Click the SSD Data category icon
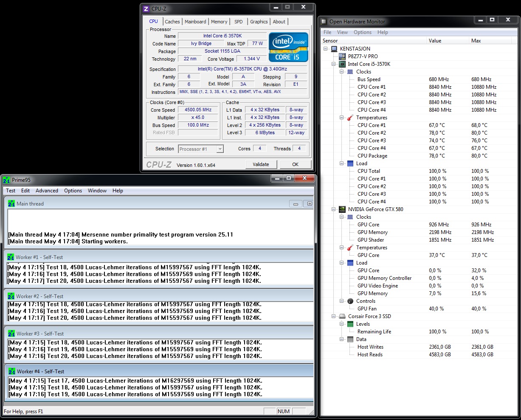 tap(350, 339)
